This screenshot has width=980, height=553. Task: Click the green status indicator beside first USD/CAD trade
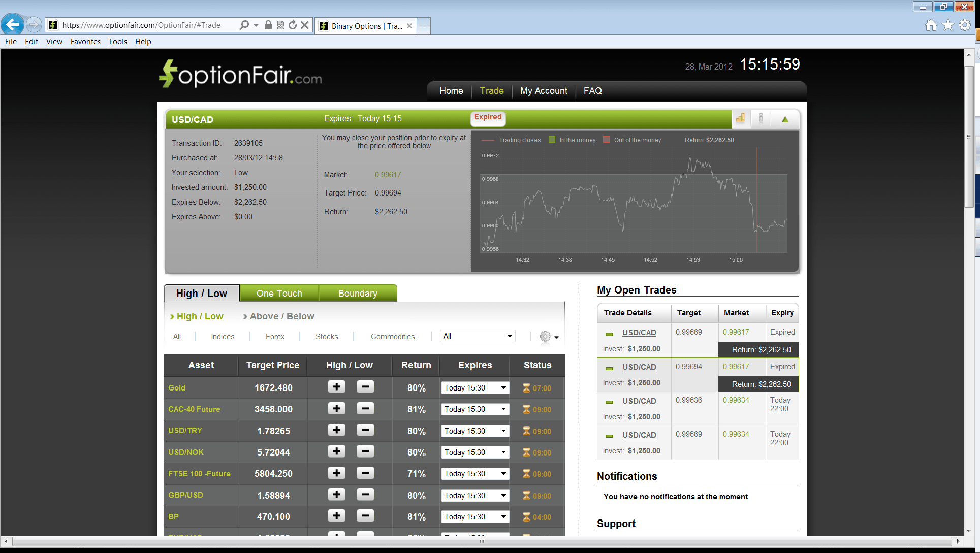click(609, 334)
